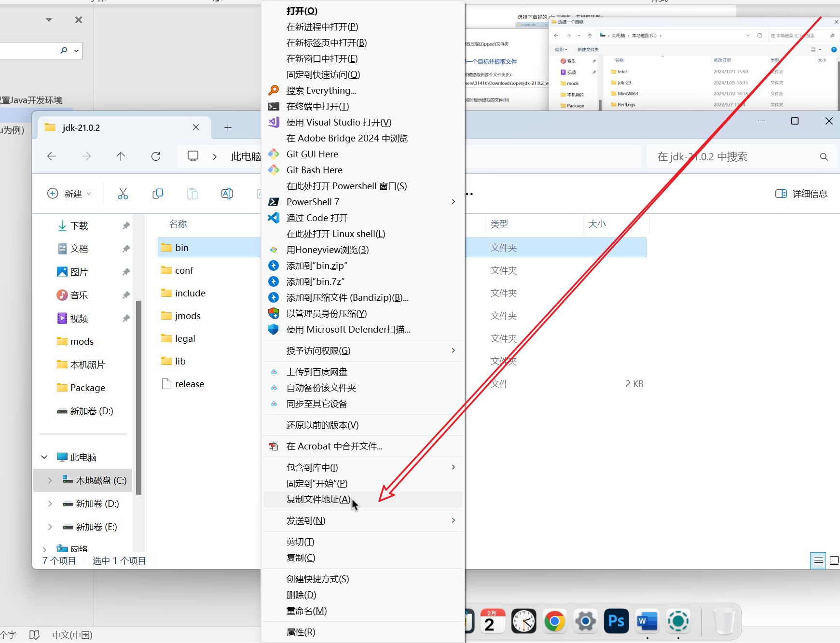Open the 新建 dropdown menu
This screenshot has height=643, width=840.
pos(69,194)
